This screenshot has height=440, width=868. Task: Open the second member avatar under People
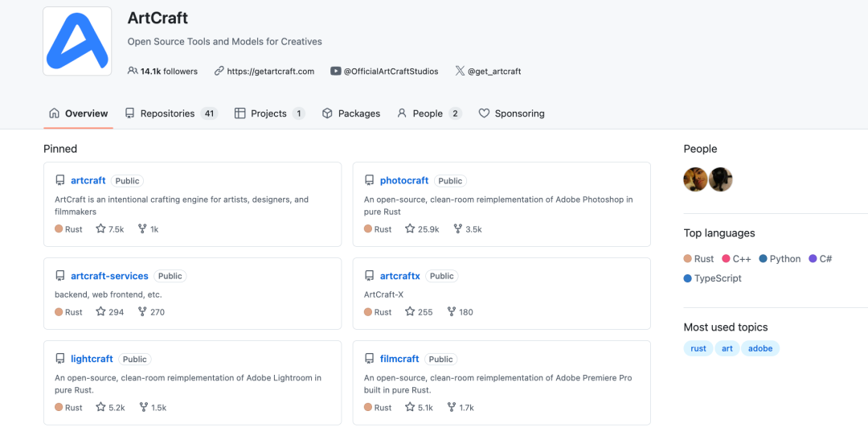[721, 179]
